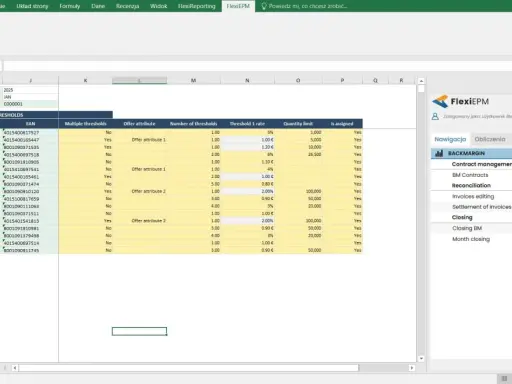This screenshot has height=384, width=512.
Task: Click the horizontal scrollbar left arrow
Action: (15, 368)
